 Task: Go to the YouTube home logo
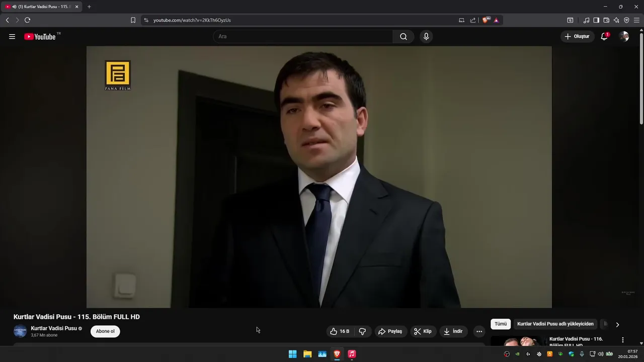[x=40, y=36]
